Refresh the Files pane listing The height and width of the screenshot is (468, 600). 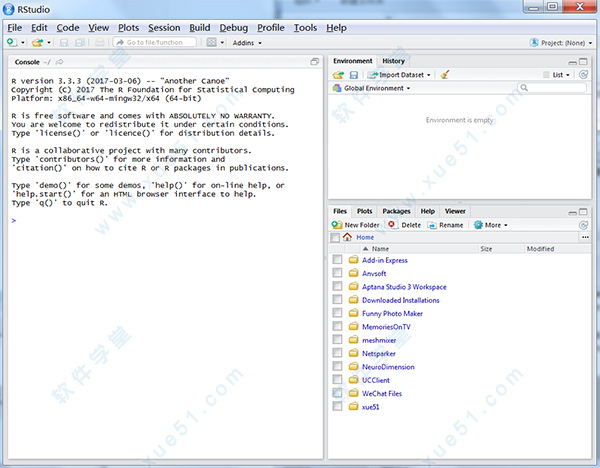point(583,225)
